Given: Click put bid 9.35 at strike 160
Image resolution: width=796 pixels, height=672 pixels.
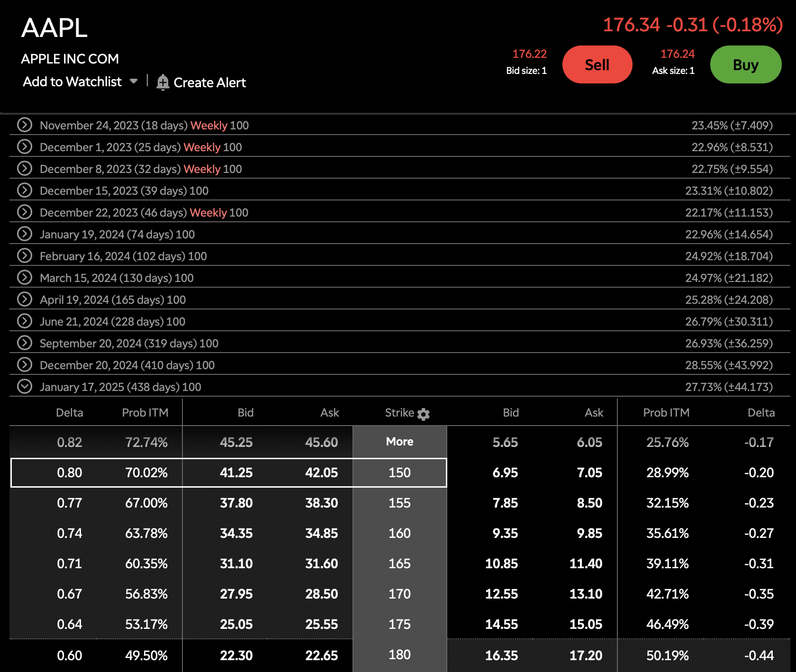Looking at the screenshot, I should click(505, 533).
